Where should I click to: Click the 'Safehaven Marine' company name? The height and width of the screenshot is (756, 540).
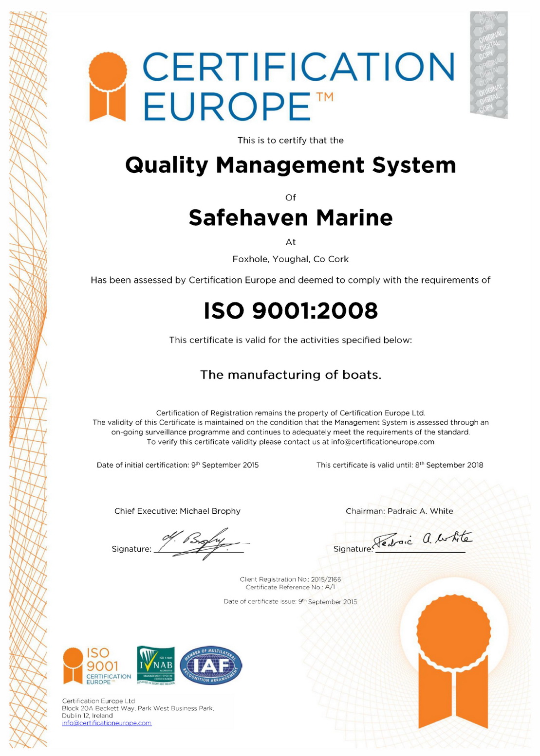[291, 217]
